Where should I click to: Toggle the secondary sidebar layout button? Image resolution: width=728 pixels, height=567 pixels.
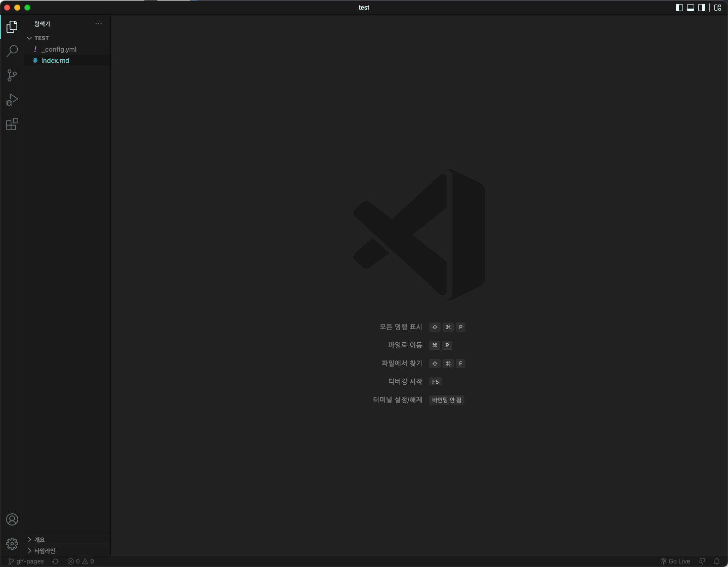pyautogui.click(x=702, y=8)
